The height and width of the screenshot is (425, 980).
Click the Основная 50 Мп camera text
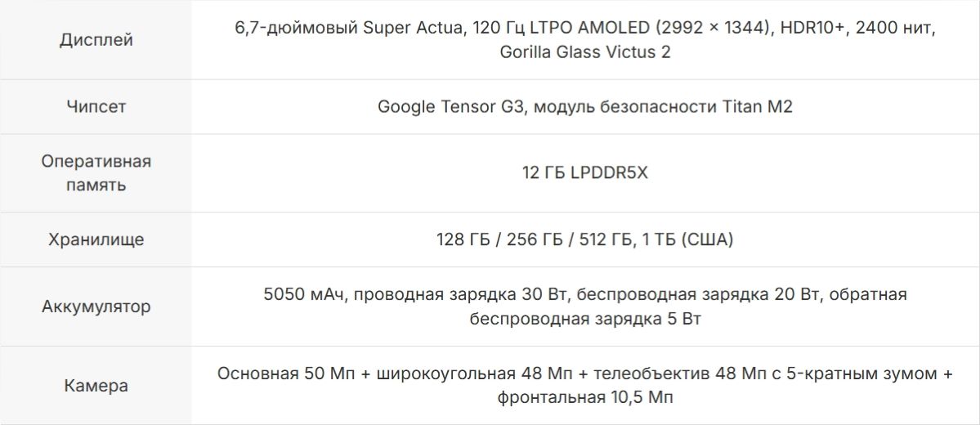click(x=282, y=374)
